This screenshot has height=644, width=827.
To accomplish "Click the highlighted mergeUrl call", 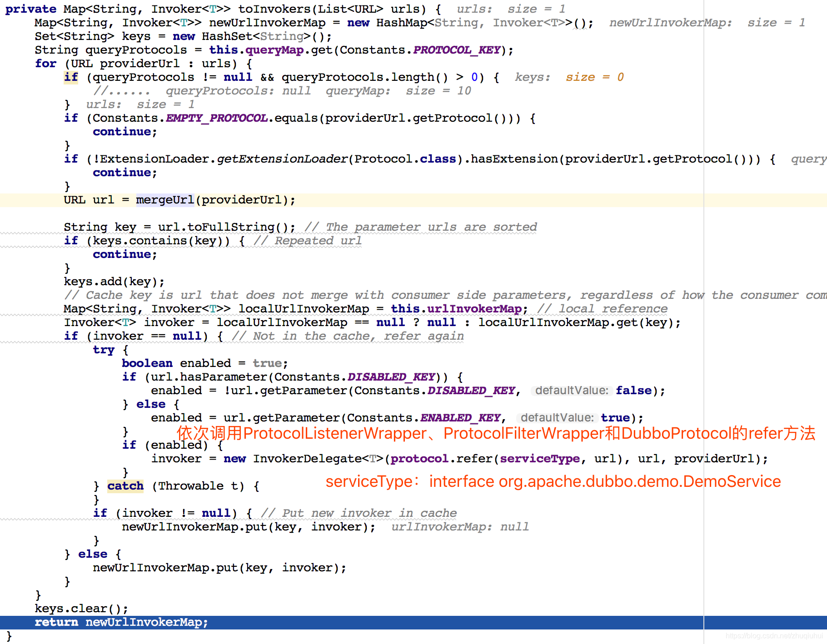I will coord(165,200).
